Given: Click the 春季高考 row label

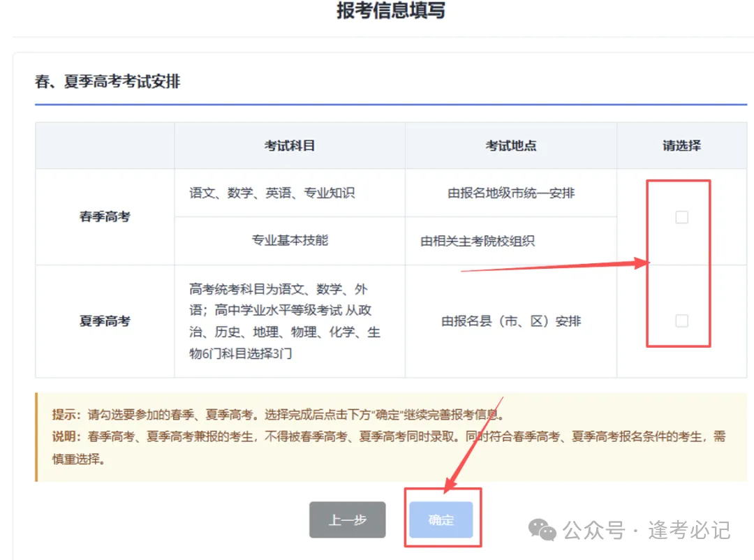Looking at the screenshot, I should pyautogui.click(x=105, y=216).
